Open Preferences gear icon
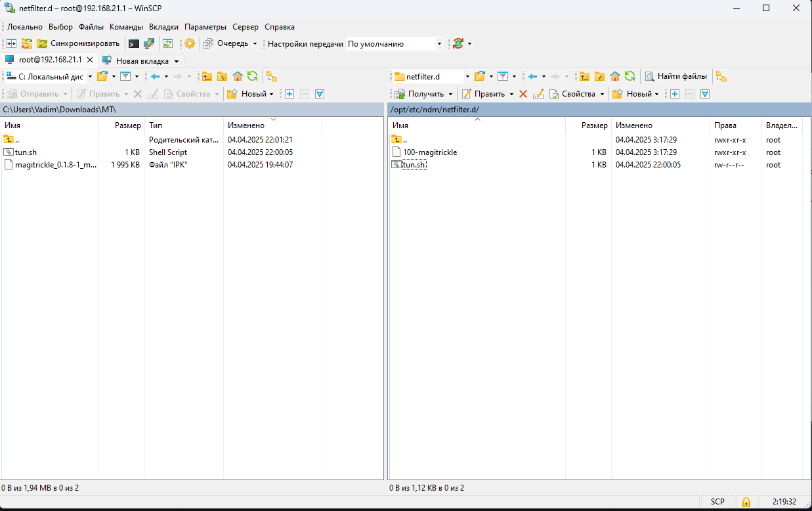The height and width of the screenshot is (511, 812). click(190, 43)
